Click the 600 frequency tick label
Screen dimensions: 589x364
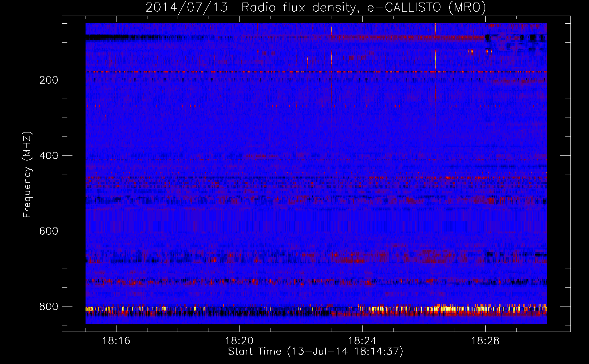coord(49,231)
